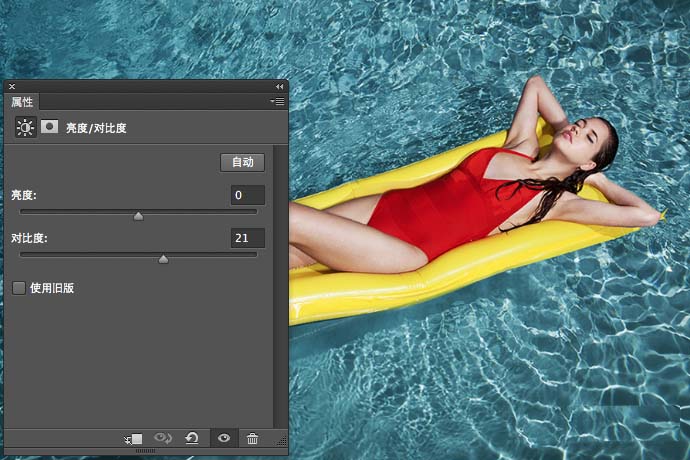This screenshot has height=460, width=690.
Task: Open the Properties panel flyout menu
Action: tap(278, 102)
